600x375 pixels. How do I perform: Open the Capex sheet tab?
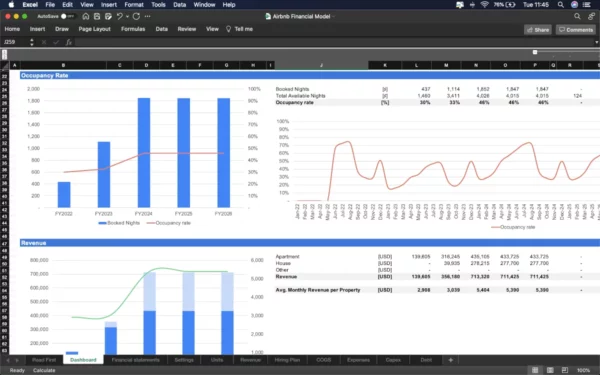[x=393, y=360]
